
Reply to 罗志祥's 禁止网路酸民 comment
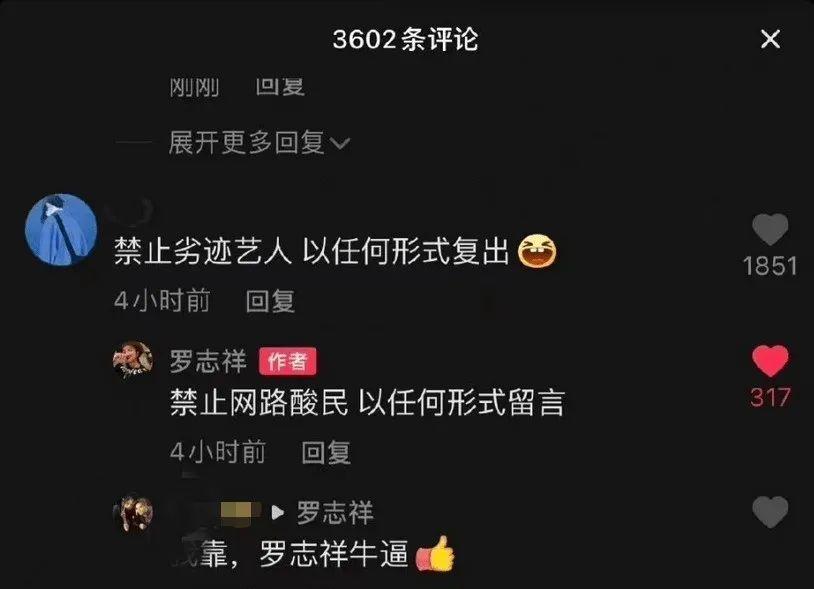[326, 452]
